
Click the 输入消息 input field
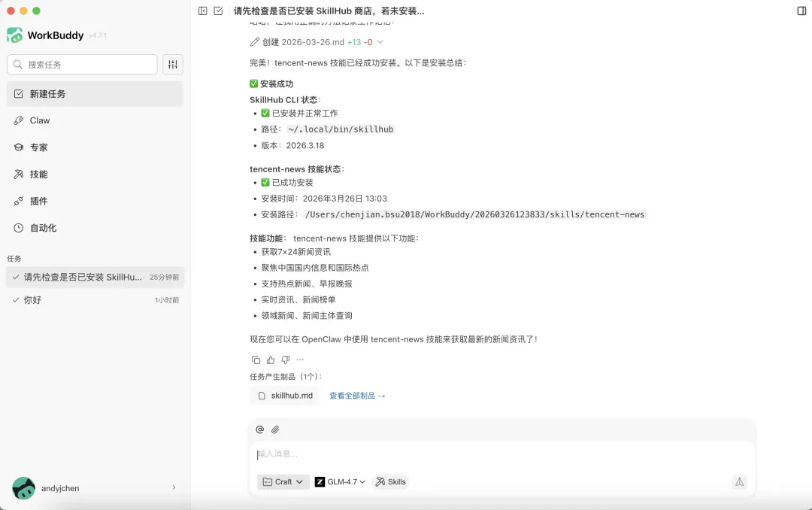point(376,454)
